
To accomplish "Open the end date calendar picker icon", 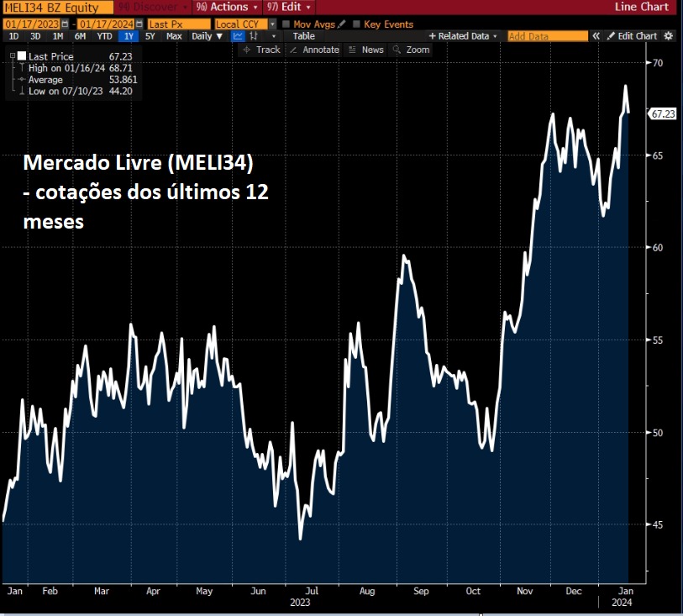I will [139, 24].
